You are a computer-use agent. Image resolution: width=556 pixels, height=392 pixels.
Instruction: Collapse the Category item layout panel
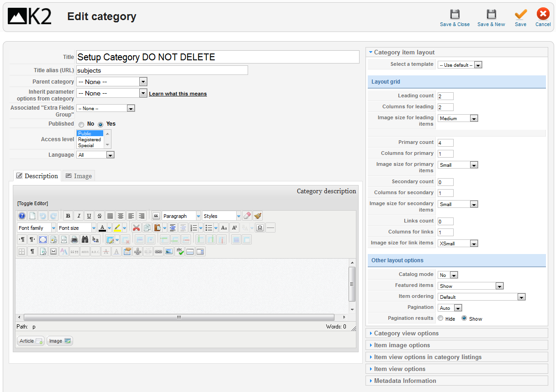456,53
